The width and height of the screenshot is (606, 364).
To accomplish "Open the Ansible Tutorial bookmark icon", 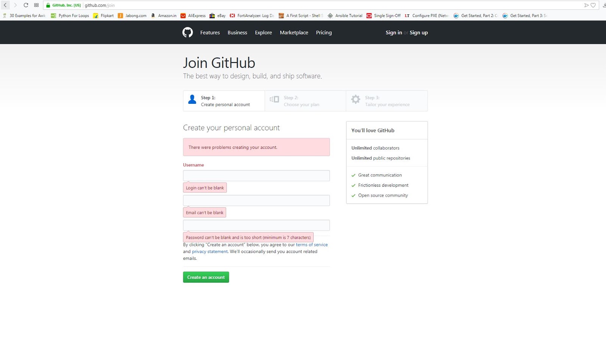I will point(331,16).
